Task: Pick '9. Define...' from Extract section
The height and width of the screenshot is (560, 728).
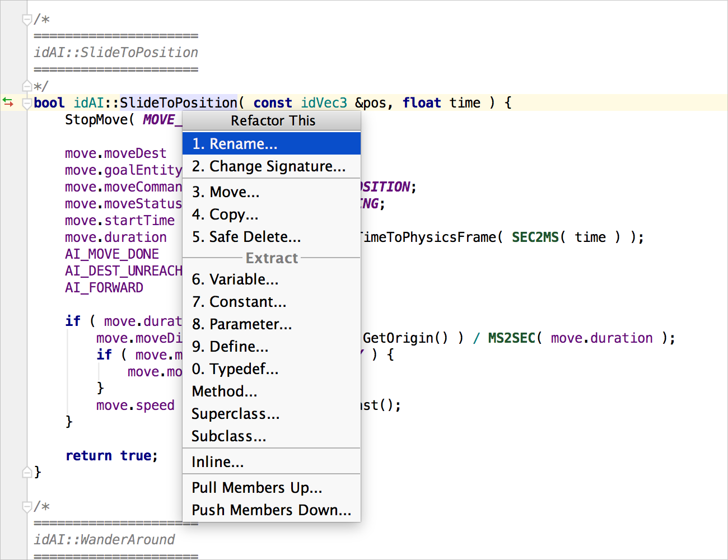Action: [272, 347]
